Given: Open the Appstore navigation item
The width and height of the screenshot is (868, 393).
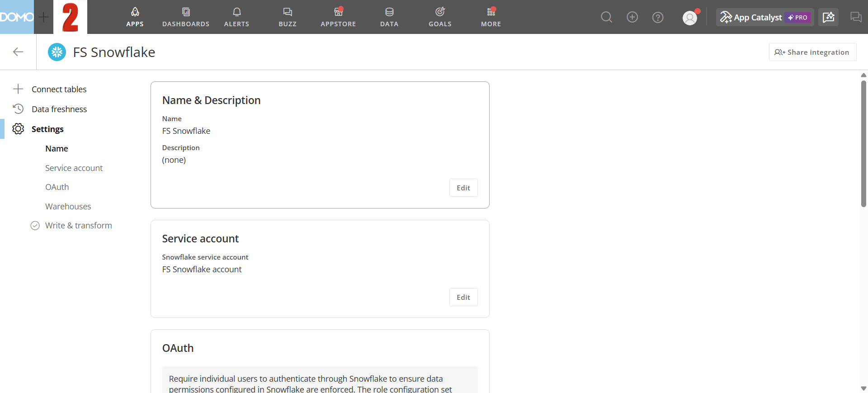Looking at the screenshot, I should [x=338, y=17].
